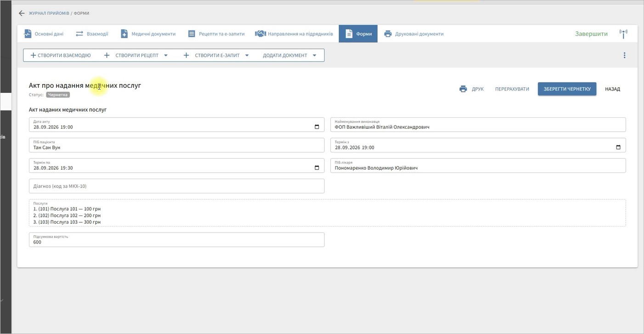Click service line 'Послуга 102 — 200 грн'
The height and width of the screenshot is (334, 644).
coord(75,215)
